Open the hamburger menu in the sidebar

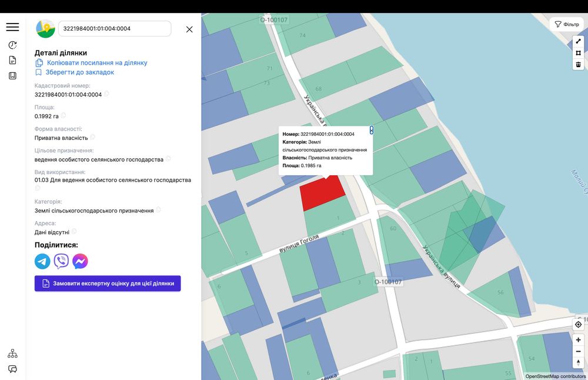coord(12,27)
